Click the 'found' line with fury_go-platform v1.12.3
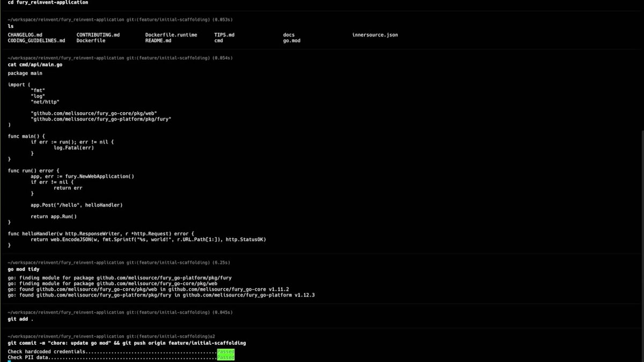The height and width of the screenshot is (362, 644). [x=161, y=295]
